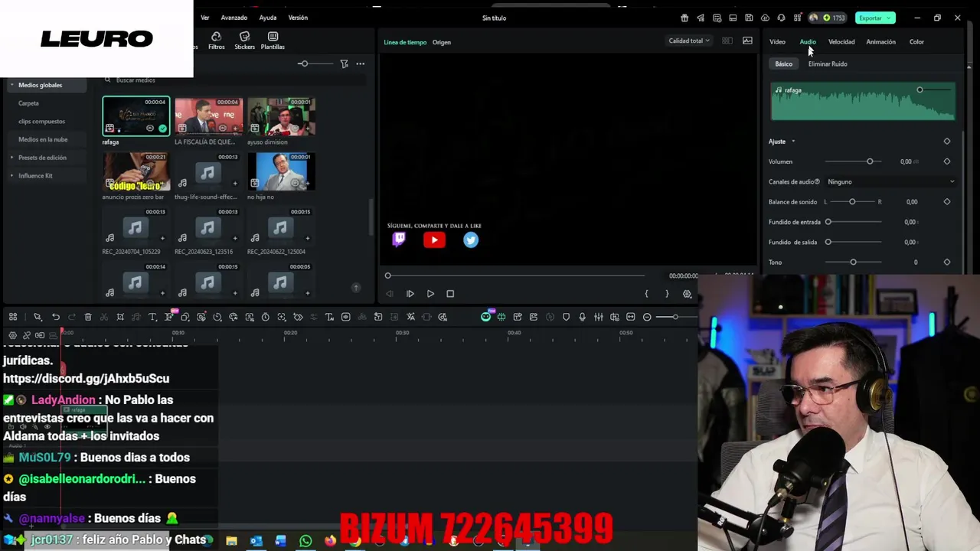The width and height of the screenshot is (980, 551).
Task: Expand Presets de edición tree item
Action: pyautogui.click(x=11, y=158)
